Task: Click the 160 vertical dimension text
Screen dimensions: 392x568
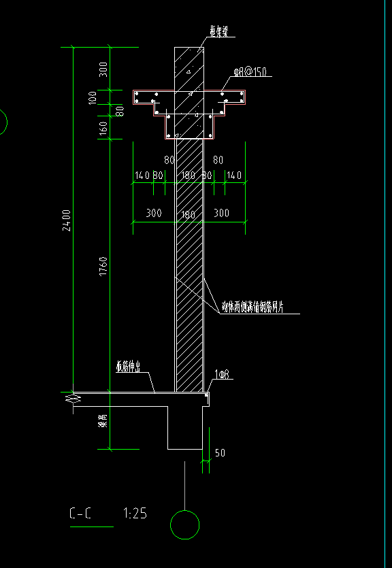Action: point(103,129)
